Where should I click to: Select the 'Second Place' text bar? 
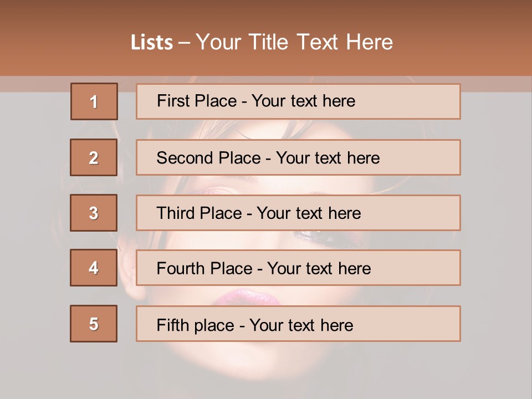[298, 157]
